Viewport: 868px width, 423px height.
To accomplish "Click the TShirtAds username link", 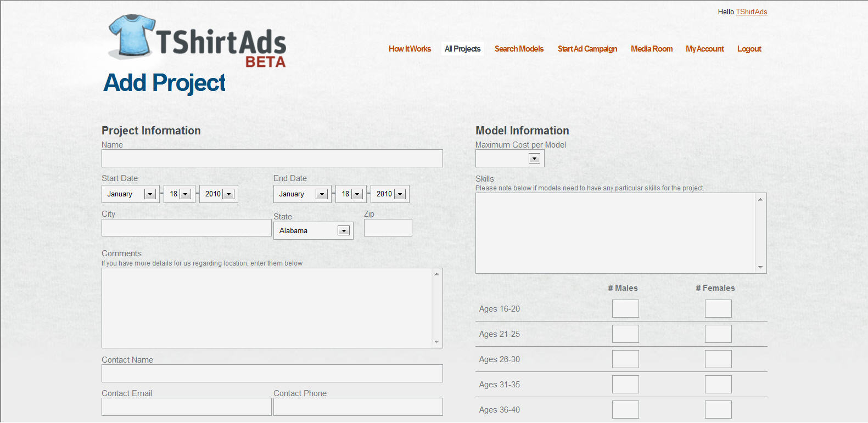I will (751, 12).
